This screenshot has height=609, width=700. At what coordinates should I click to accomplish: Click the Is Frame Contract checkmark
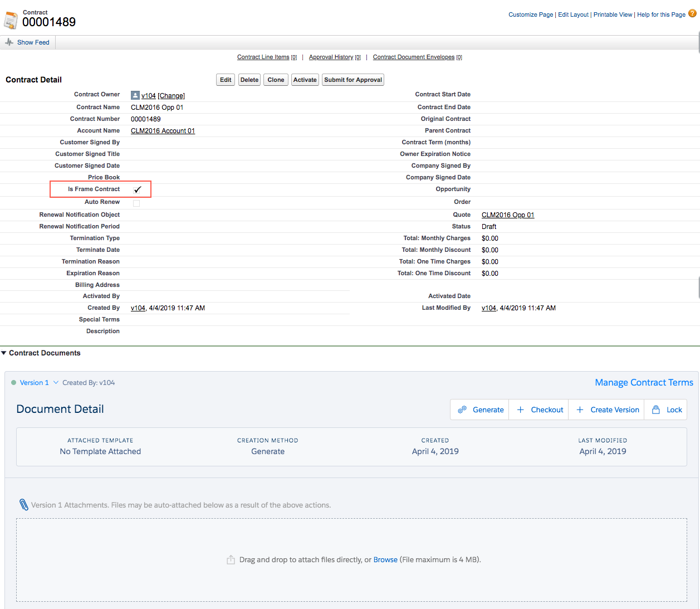tap(138, 189)
